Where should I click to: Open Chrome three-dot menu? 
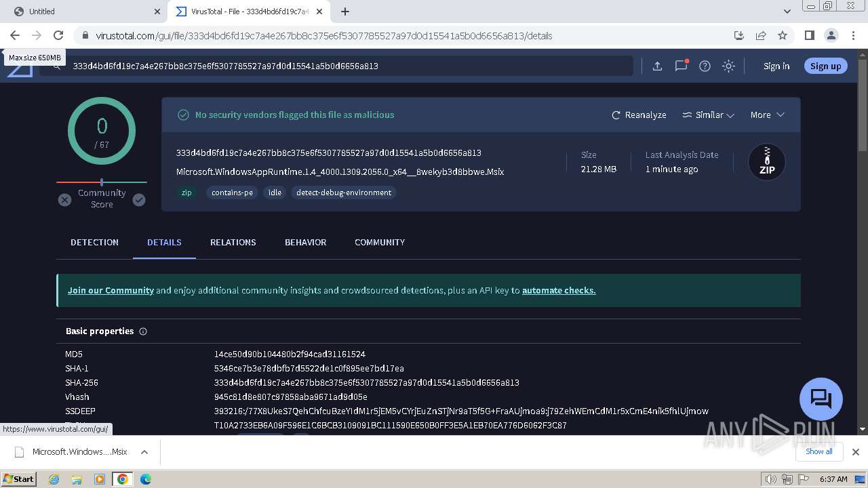(852, 35)
